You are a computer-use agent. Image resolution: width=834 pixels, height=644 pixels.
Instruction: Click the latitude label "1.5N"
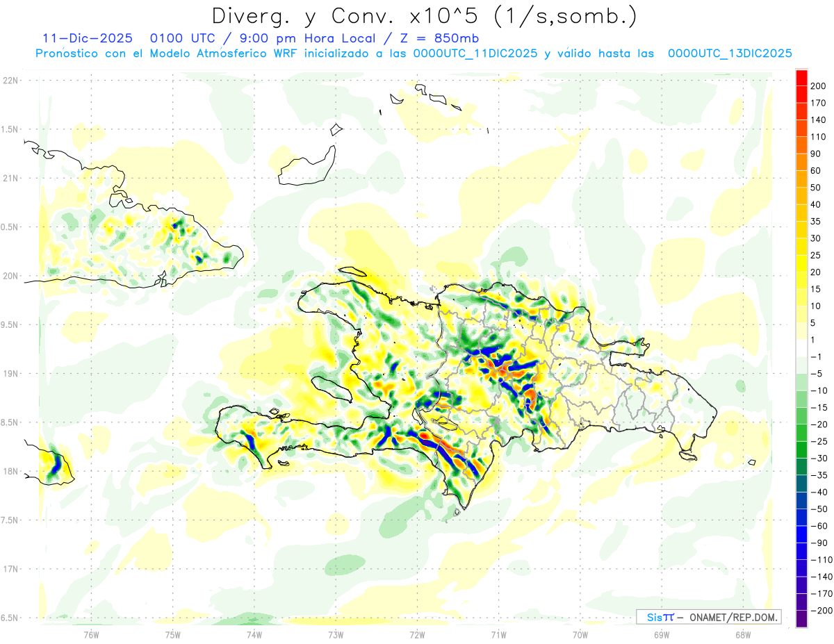click(x=11, y=129)
